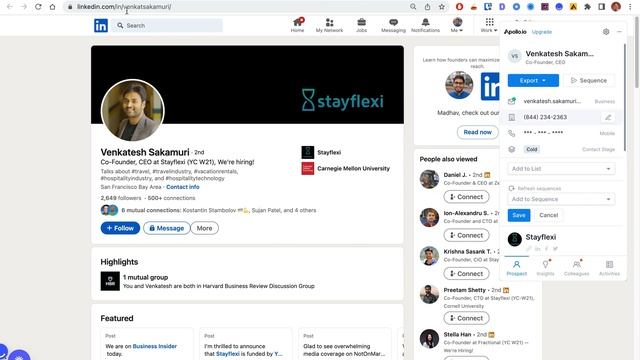The width and height of the screenshot is (640, 360).
Task: Switch to Apollo Prospect tab
Action: (x=517, y=268)
